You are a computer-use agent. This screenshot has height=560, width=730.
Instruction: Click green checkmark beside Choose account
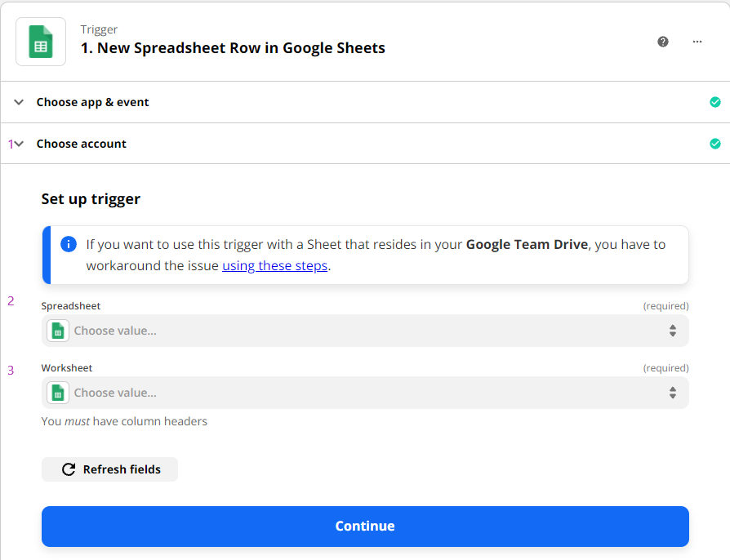click(x=715, y=144)
